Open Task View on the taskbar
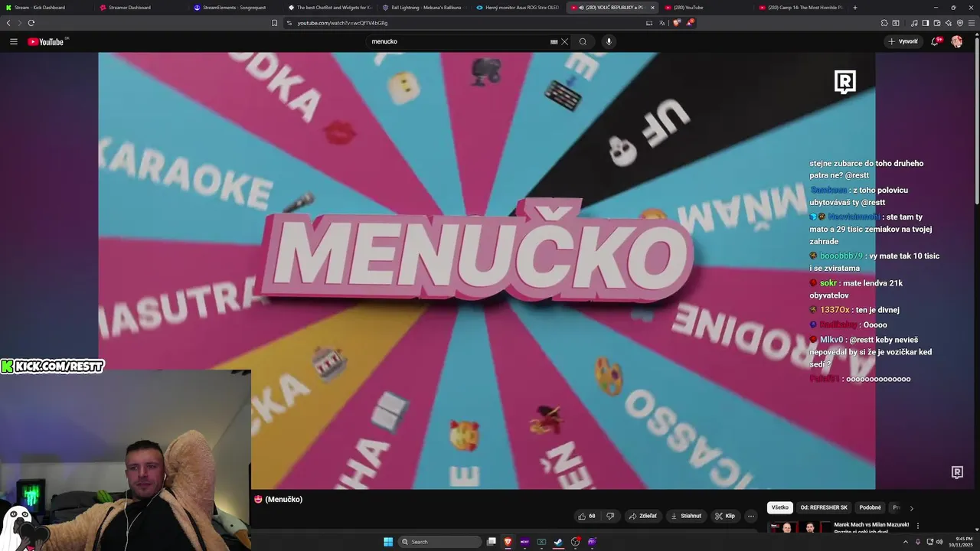The height and width of the screenshot is (551, 980). click(x=492, y=542)
